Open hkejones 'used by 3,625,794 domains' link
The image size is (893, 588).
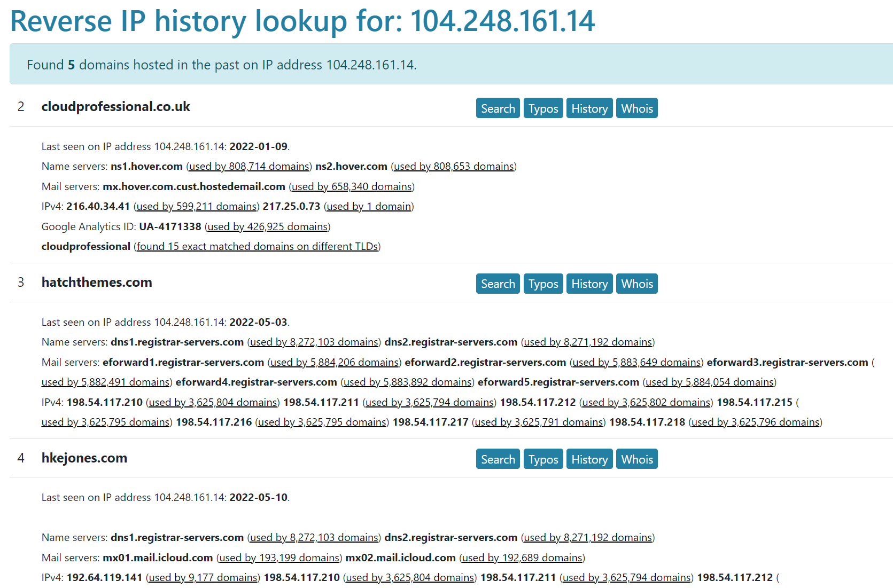pyautogui.click(x=627, y=577)
